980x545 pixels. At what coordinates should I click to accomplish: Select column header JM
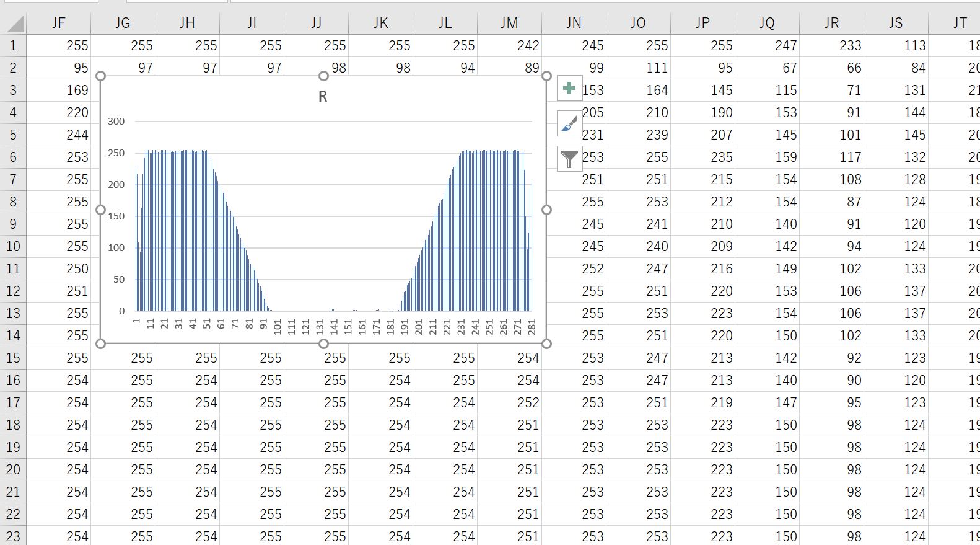tap(509, 23)
